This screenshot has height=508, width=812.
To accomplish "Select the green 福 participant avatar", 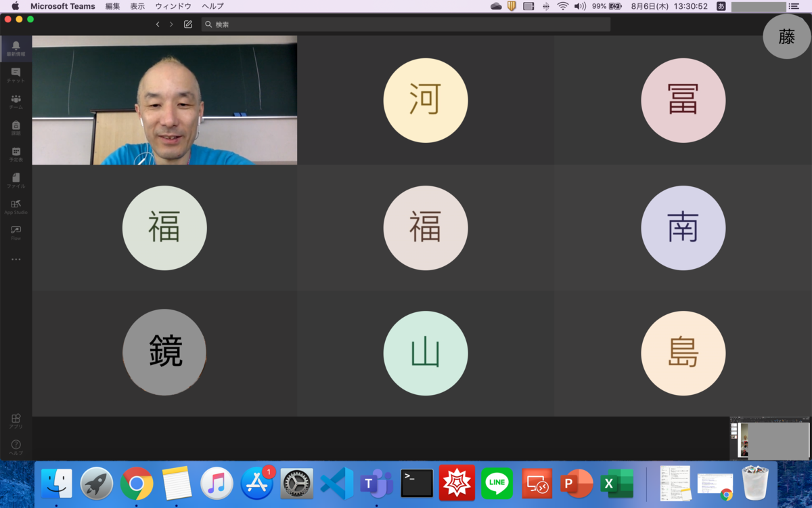I will pyautogui.click(x=164, y=228).
